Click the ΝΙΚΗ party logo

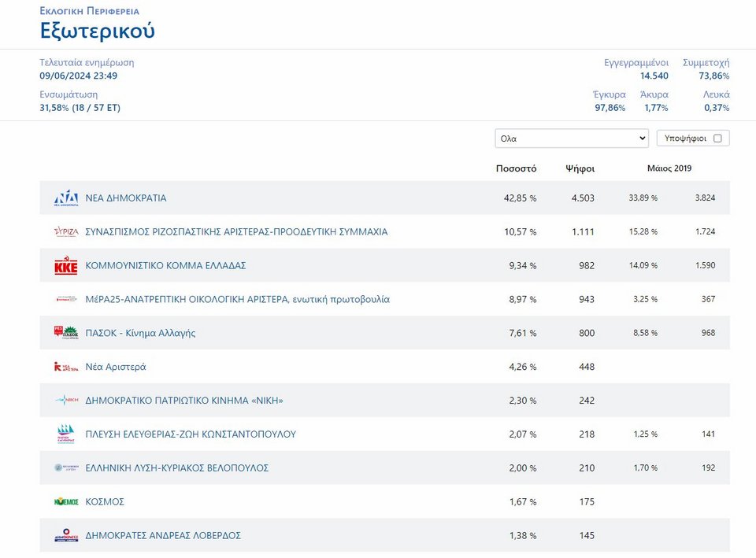[x=66, y=400]
